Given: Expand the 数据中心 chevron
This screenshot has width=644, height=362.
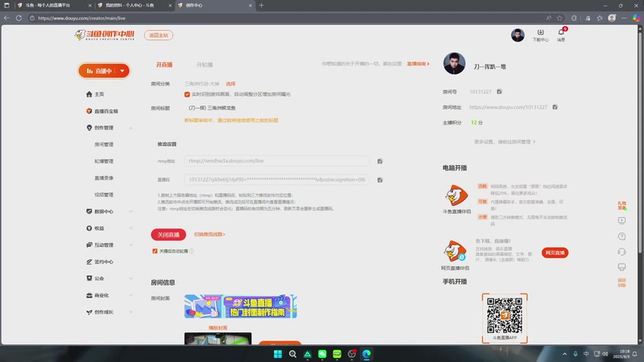Looking at the screenshot, I should (130, 212).
